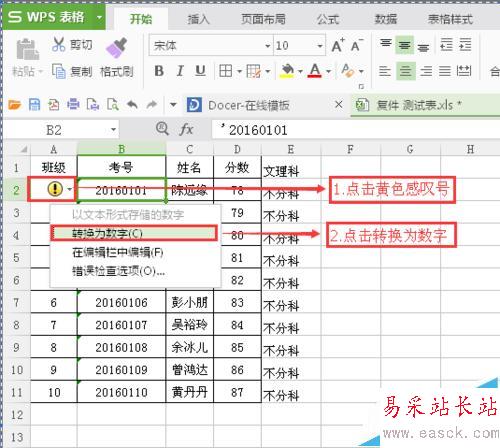Screen dimensions: 500x448
Task: Switch to the 表格样式 tab
Action: coord(450,19)
